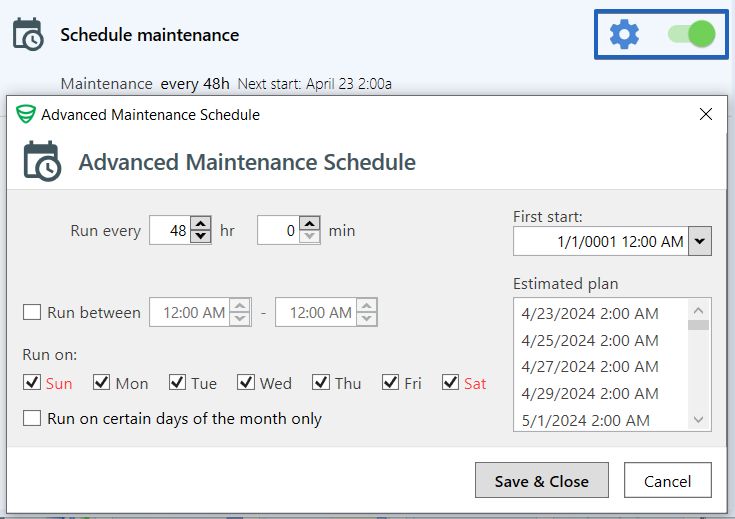The width and height of the screenshot is (735, 519).
Task: Click down arrow of Run between start time
Action: [x=240, y=318]
